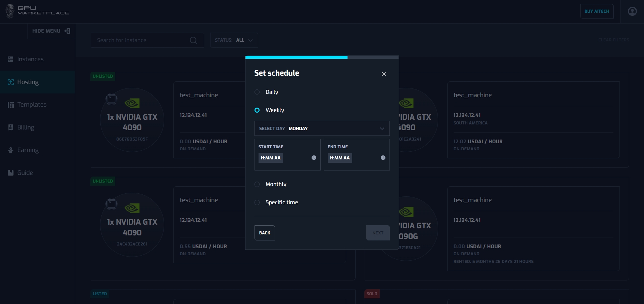Select the Monthly schedule radio button
644x304 pixels.
(x=257, y=184)
